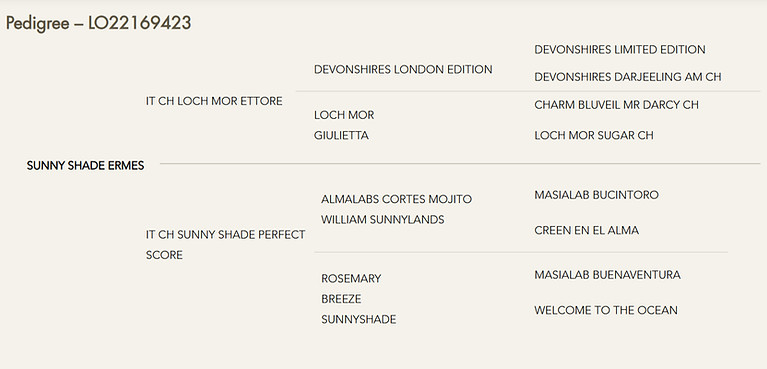This screenshot has width=767, height=369.
Task: Open CREEN EN EL ALMA
Action: point(587,230)
